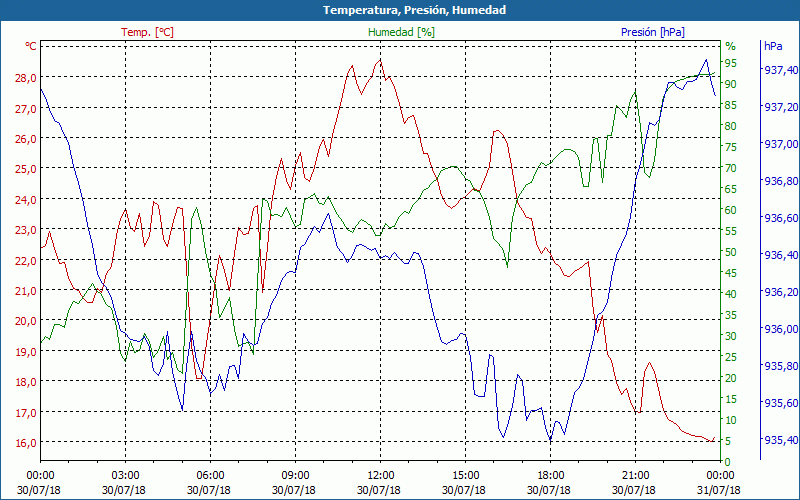Screen dimensions: 800x500
Task: Click the 0 humidity axis value
Action: (728, 462)
